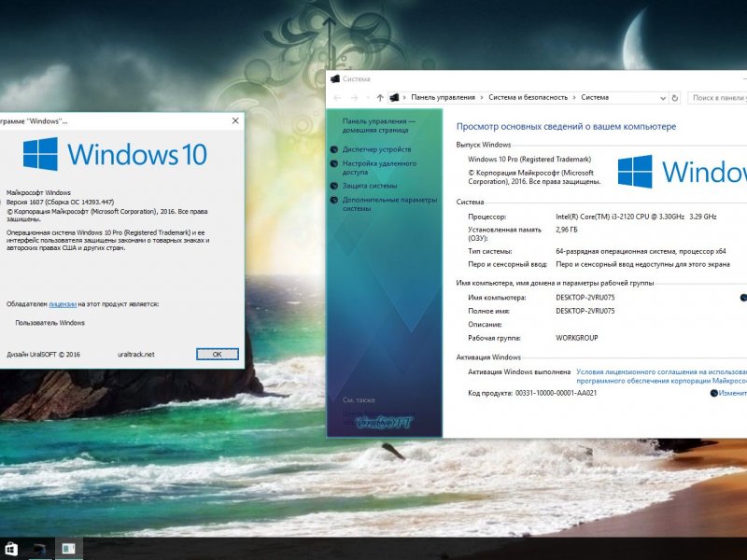
Task: Click Пользователь Windows in About dialog
Action: click(50, 323)
